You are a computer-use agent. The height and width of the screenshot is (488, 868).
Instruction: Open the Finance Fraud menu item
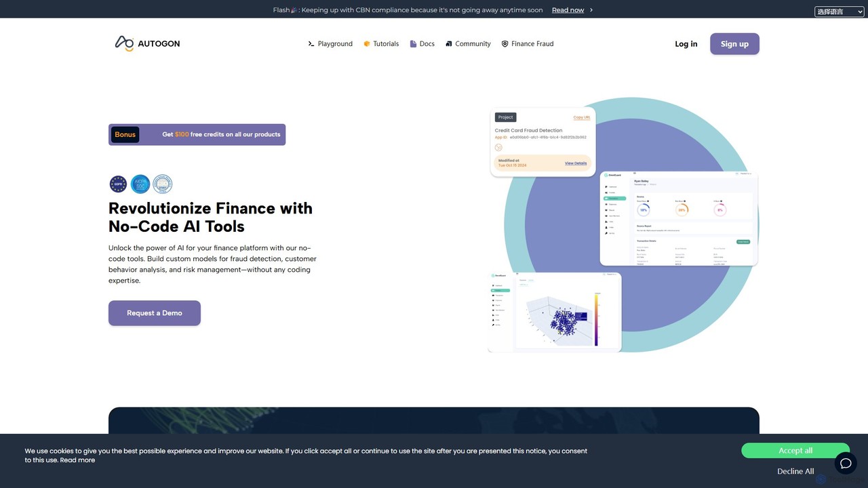[x=528, y=44]
